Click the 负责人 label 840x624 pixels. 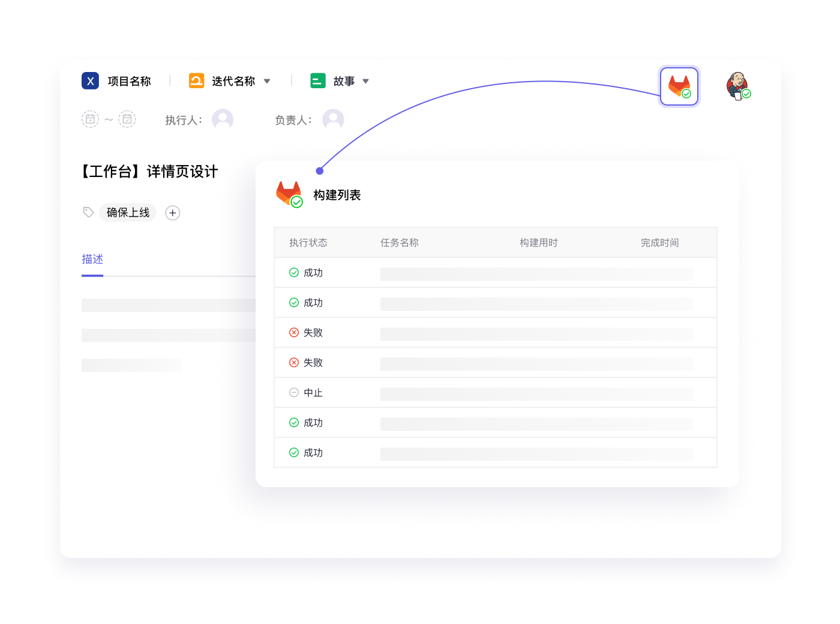click(x=293, y=120)
